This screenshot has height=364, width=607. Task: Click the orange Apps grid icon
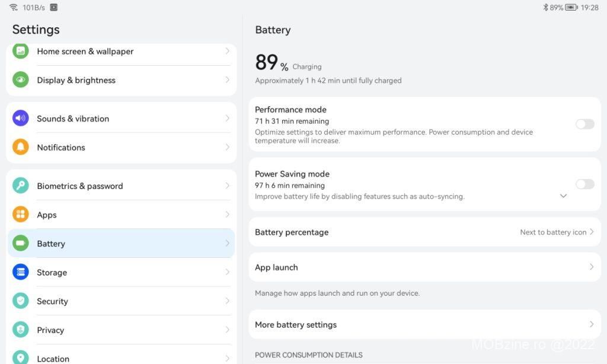pos(21,215)
